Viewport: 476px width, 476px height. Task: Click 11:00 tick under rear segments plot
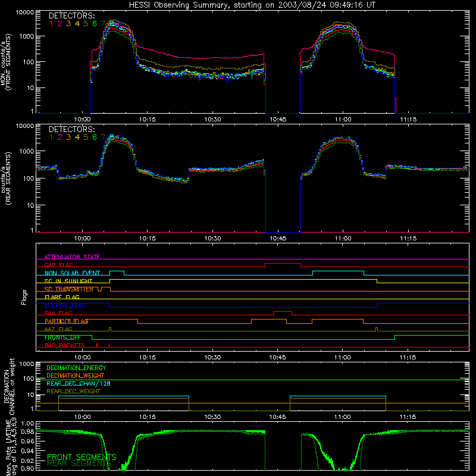click(x=343, y=239)
